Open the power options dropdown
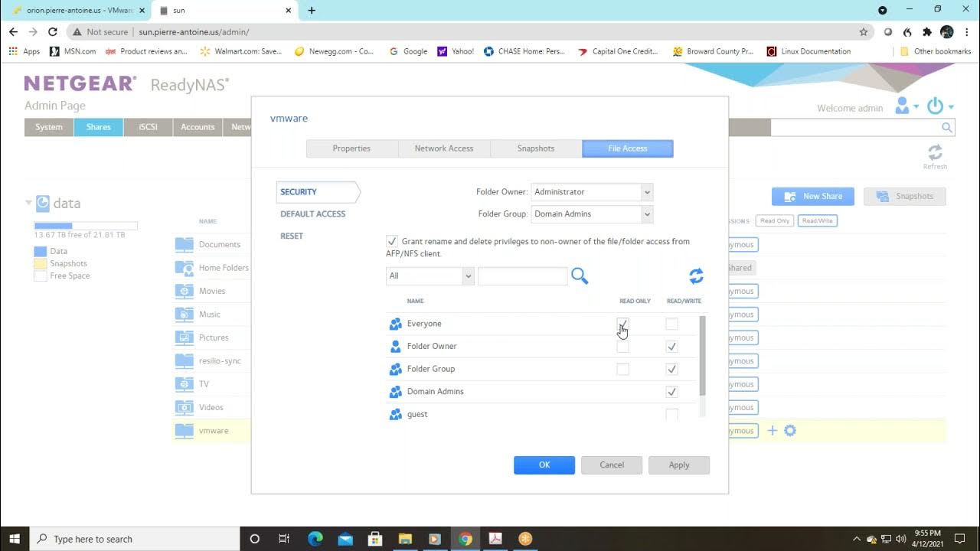The width and height of the screenshot is (980, 551). coord(940,106)
